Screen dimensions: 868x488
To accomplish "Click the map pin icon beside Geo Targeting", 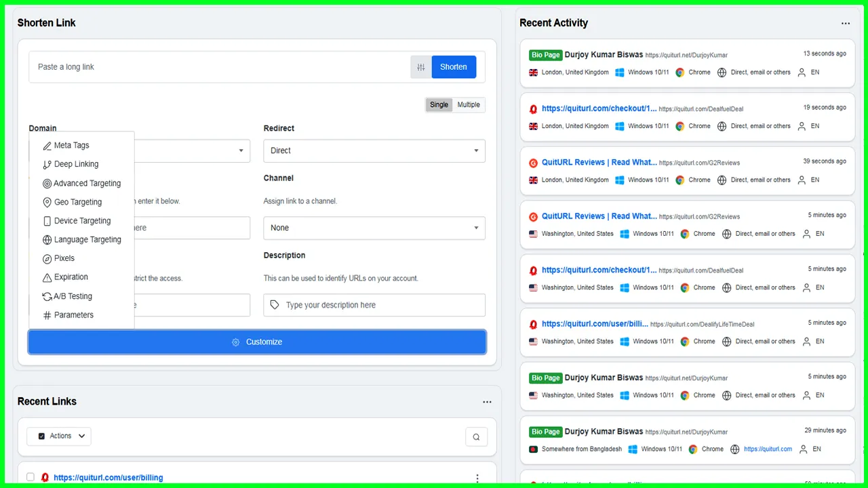I will [x=47, y=203].
